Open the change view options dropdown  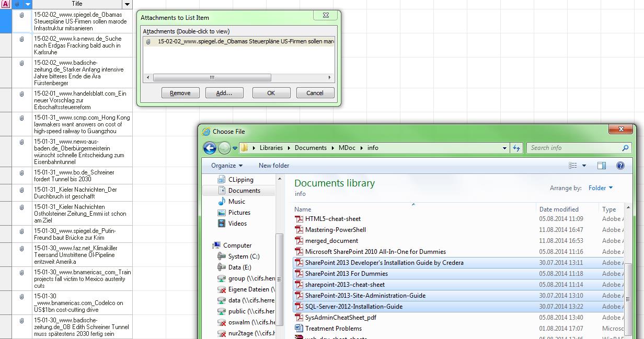tap(584, 166)
